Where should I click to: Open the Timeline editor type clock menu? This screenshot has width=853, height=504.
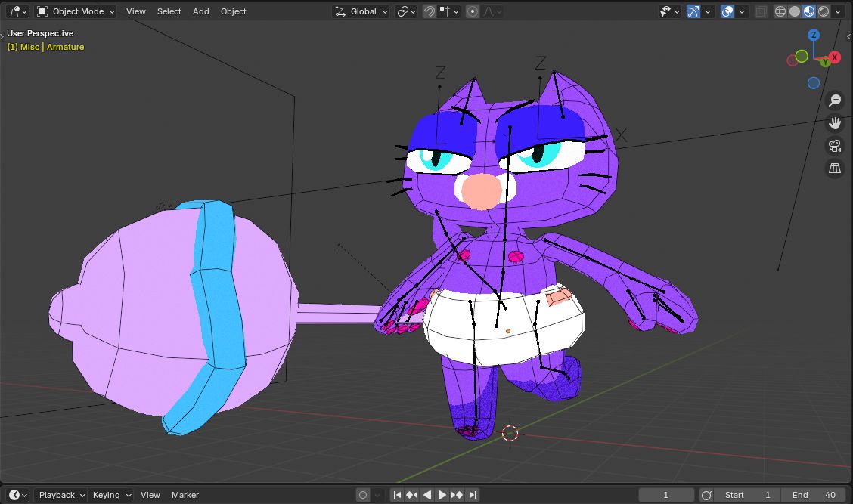[x=17, y=495]
